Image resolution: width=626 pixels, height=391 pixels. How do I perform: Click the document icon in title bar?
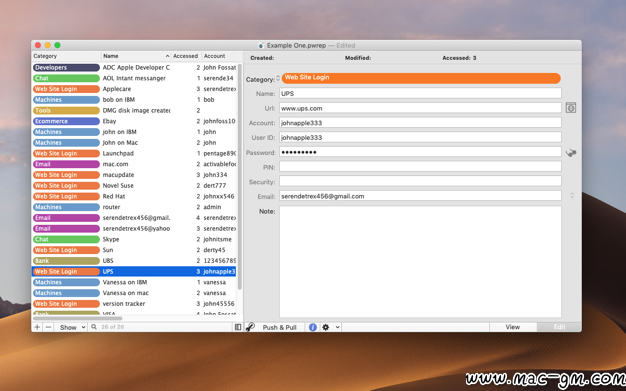[261, 46]
